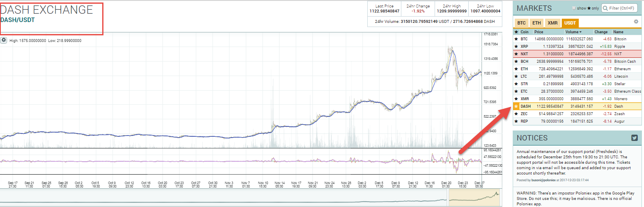644x207 pixels.
Task: Sort markets by Change column header
Action: click(x=601, y=32)
